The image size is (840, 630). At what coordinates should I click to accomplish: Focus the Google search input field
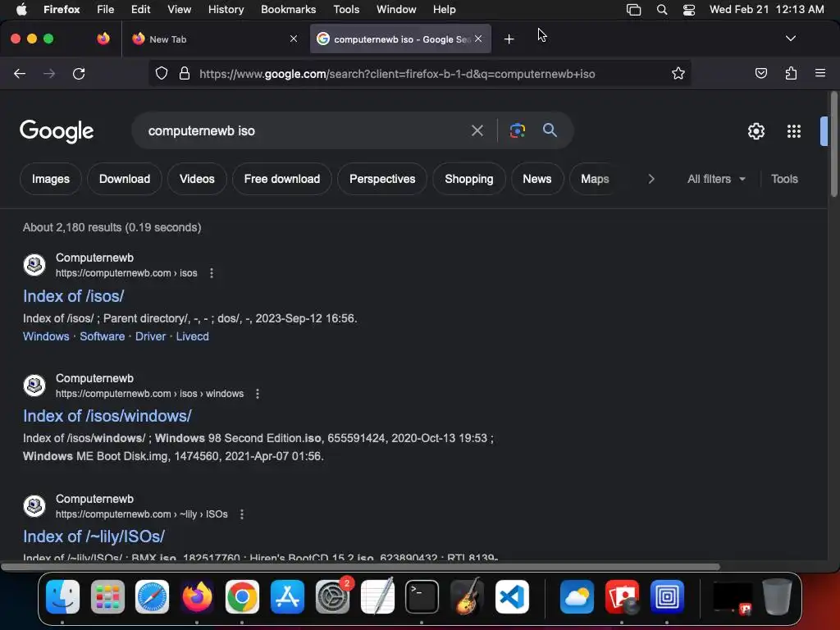[305, 130]
